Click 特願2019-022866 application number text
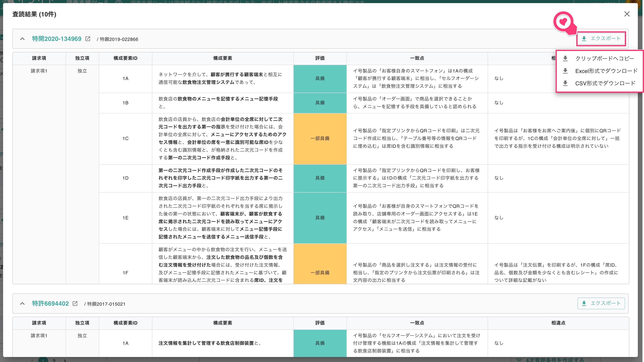Viewport: 644px width, 362px height. point(119,39)
